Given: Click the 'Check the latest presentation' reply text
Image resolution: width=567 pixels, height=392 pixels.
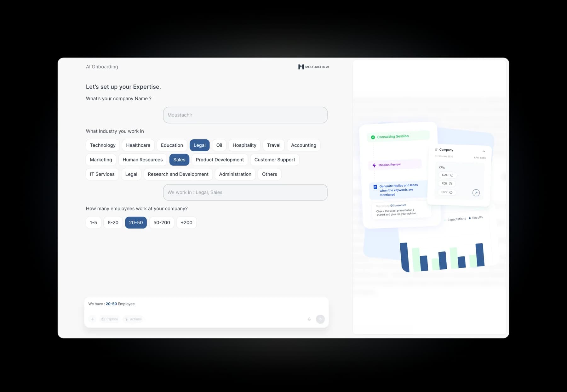Looking at the screenshot, I should point(397,212).
